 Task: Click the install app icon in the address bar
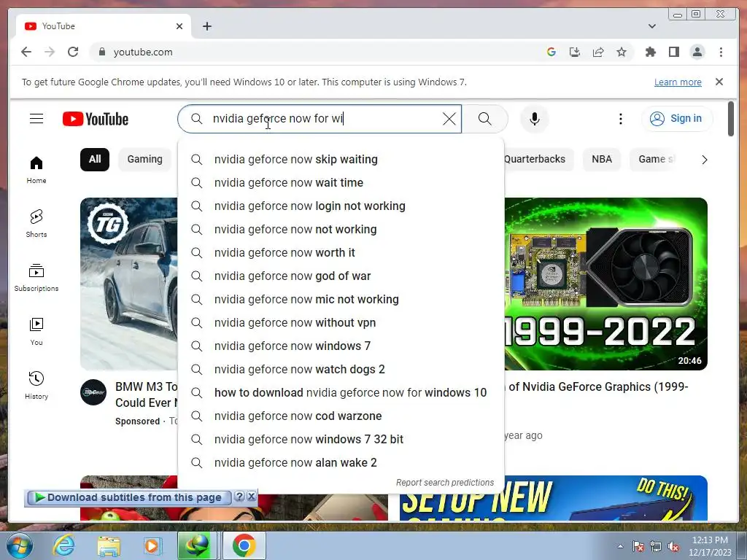(x=575, y=52)
